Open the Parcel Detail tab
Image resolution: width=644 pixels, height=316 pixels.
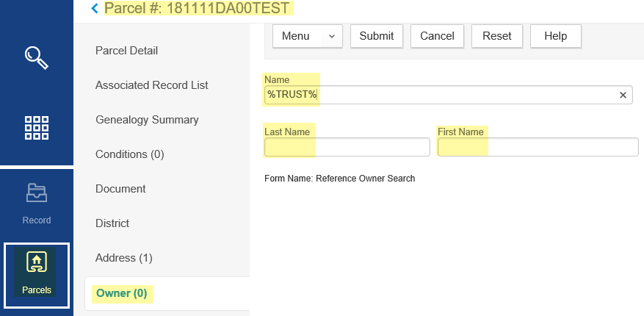point(126,51)
